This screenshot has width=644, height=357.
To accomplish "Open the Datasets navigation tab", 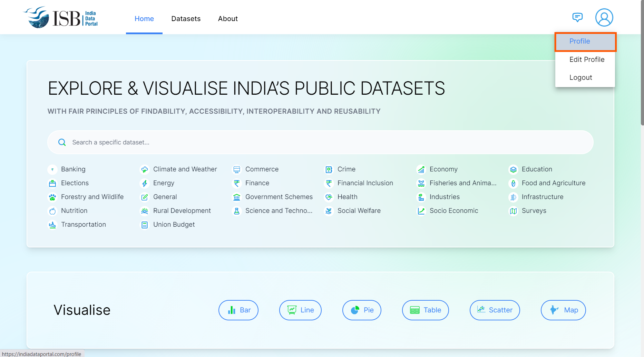I will tap(186, 19).
